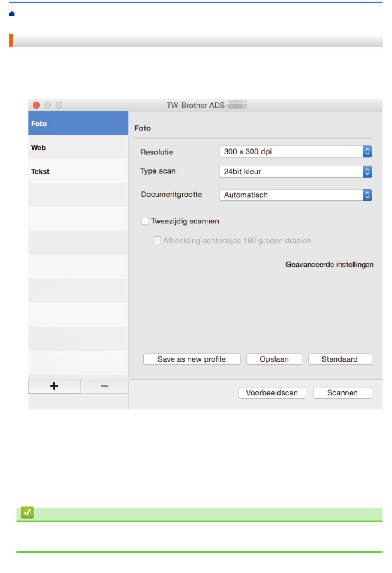This screenshot has width=392, height=573.
Task: Expand the Type scan 24bit kleur dropdown
Action: point(291,171)
